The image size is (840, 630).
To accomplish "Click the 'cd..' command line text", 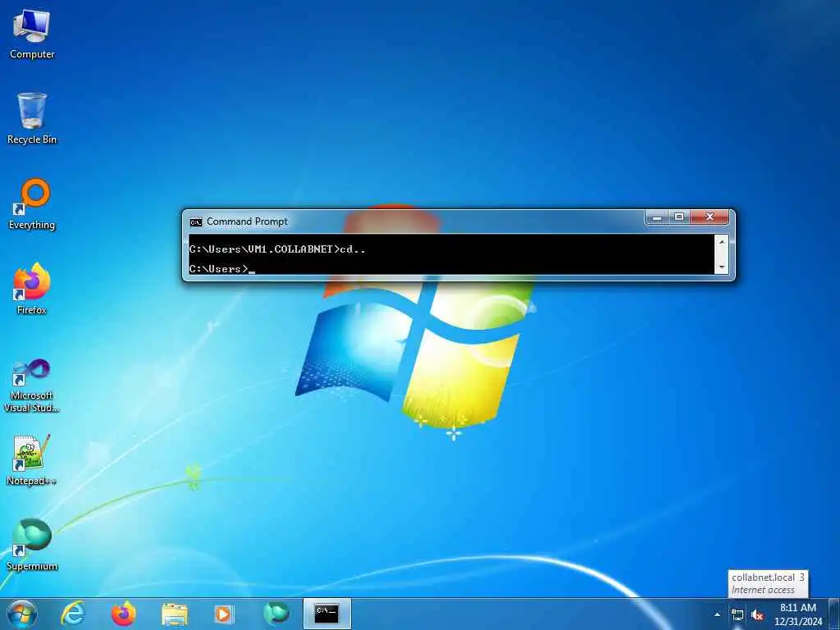I will point(353,249).
